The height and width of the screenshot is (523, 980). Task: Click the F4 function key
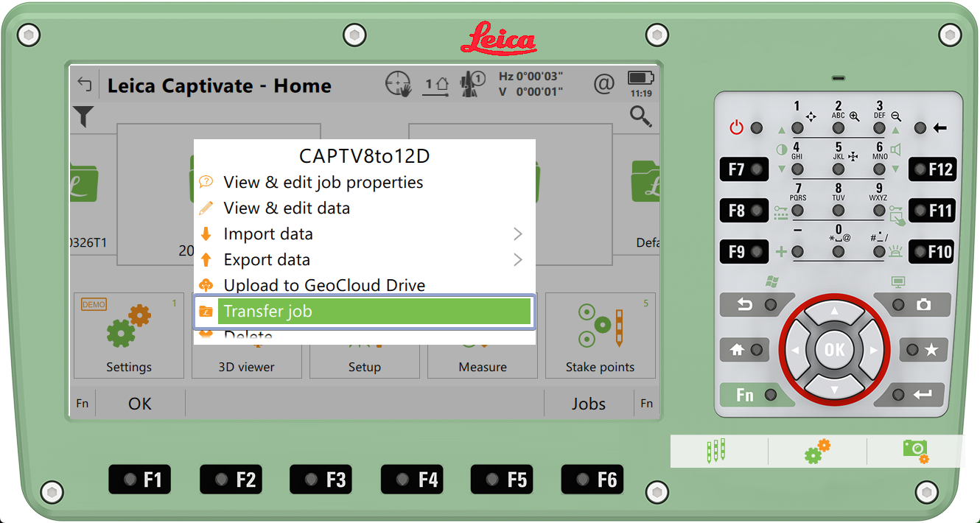(x=412, y=480)
